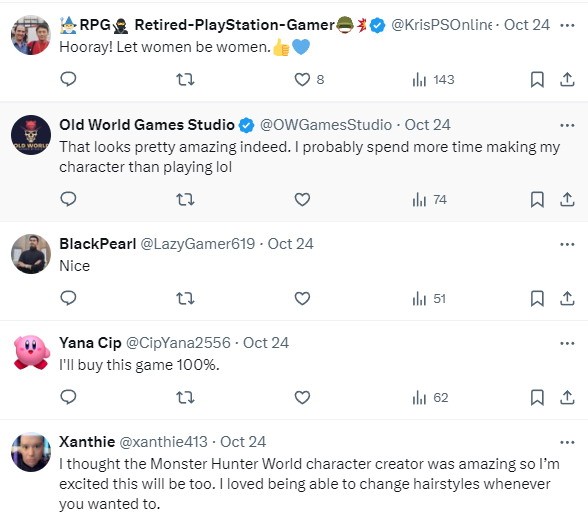Open more options for Xanthie's tweet

click(567, 443)
